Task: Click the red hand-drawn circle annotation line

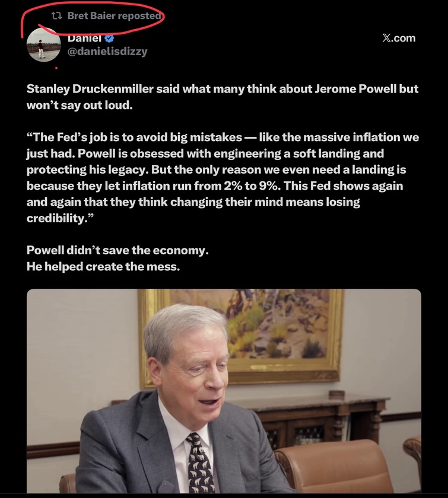Action: pos(93,18)
